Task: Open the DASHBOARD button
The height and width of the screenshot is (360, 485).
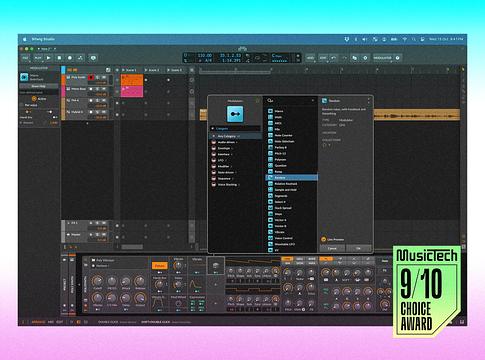Action: pos(383,58)
